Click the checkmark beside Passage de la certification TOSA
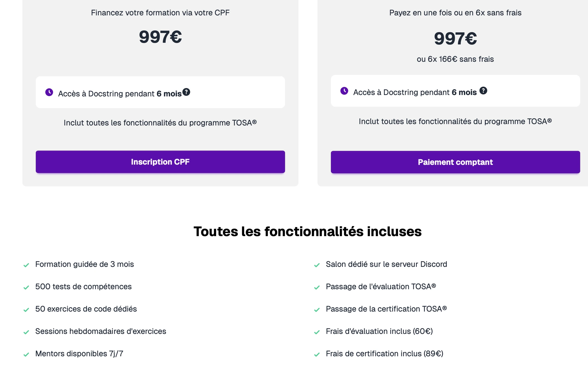The height and width of the screenshot is (375, 588). [x=317, y=310]
